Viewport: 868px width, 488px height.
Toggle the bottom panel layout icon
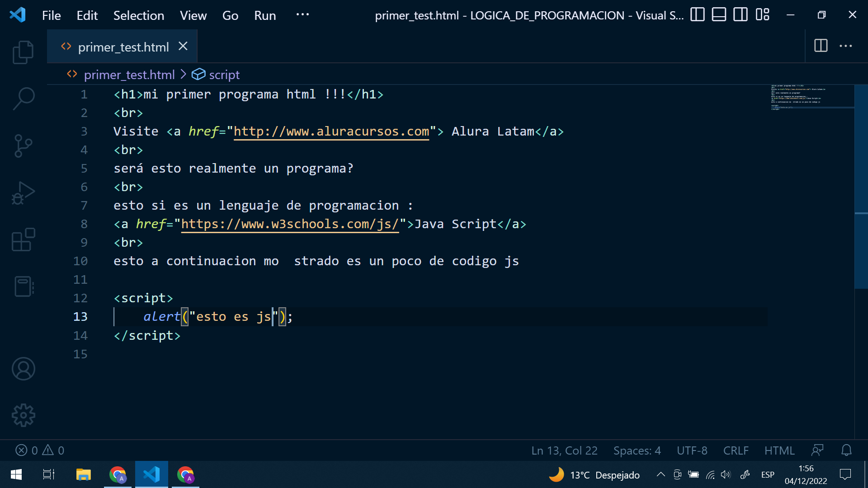click(719, 15)
